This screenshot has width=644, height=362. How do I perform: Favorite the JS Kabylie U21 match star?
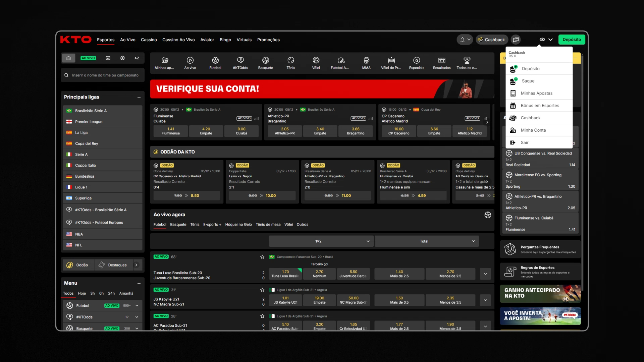pyautogui.click(x=262, y=290)
